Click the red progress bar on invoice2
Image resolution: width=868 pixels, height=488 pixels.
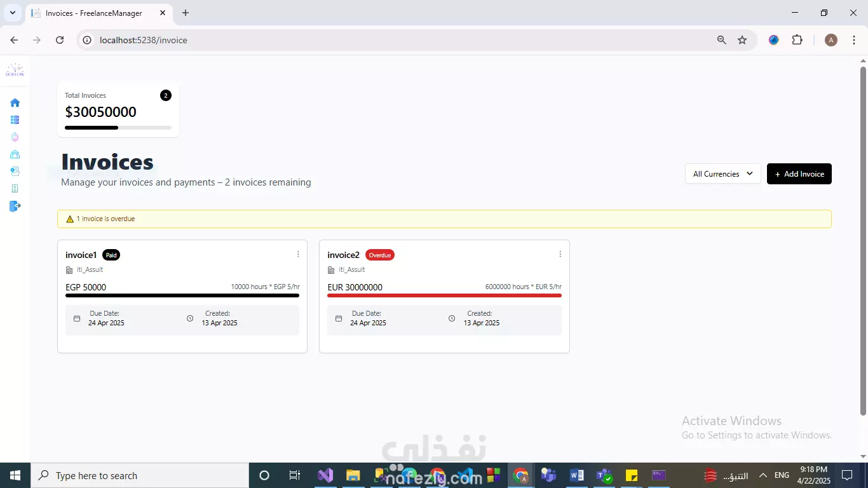444,295
